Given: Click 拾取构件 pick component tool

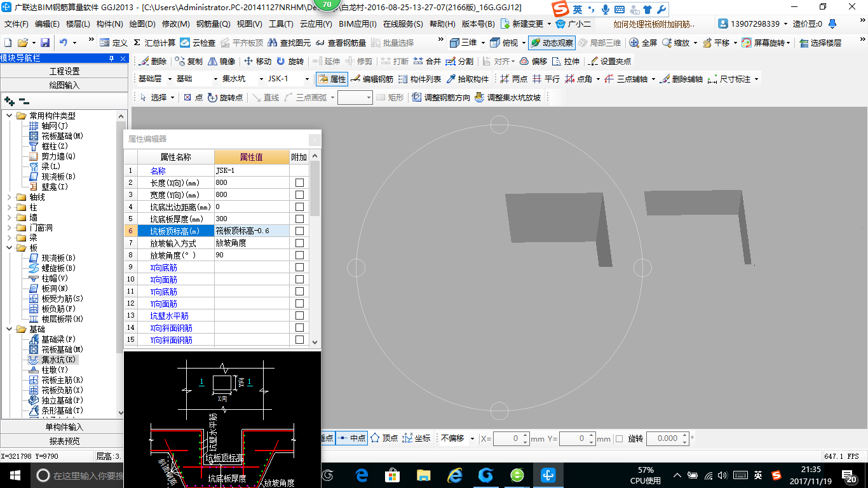Looking at the screenshot, I should 468,79.
